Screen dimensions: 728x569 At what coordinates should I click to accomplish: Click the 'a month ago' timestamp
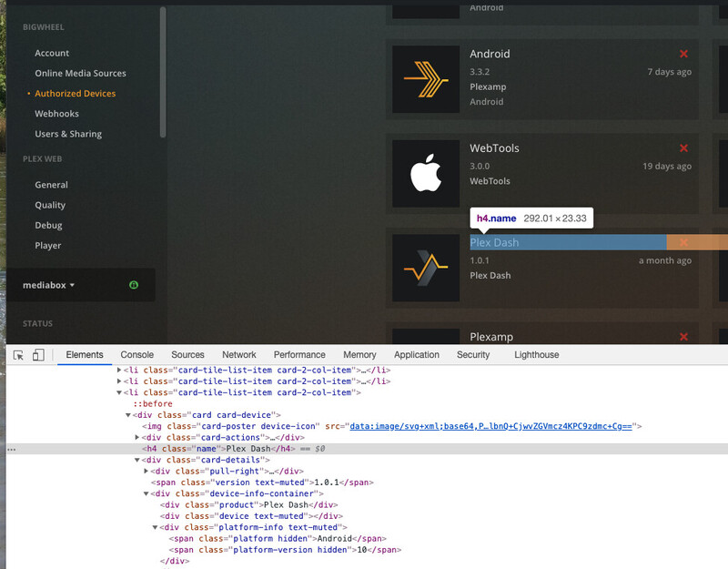[x=665, y=260]
